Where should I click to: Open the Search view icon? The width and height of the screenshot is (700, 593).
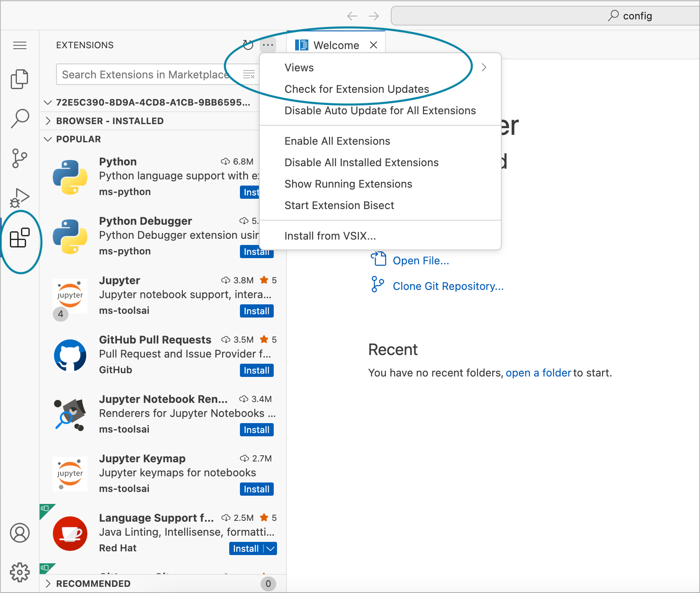point(20,119)
